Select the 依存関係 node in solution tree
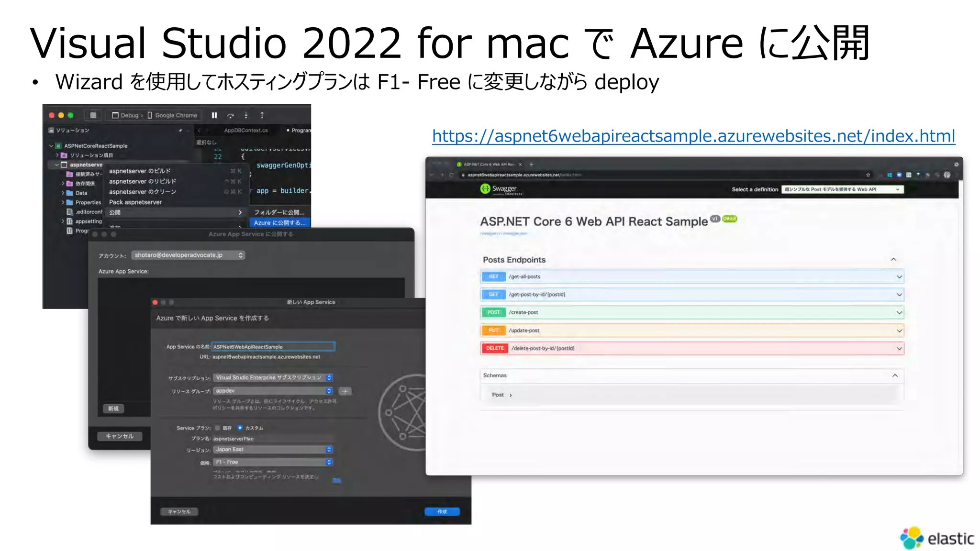 [80, 184]
